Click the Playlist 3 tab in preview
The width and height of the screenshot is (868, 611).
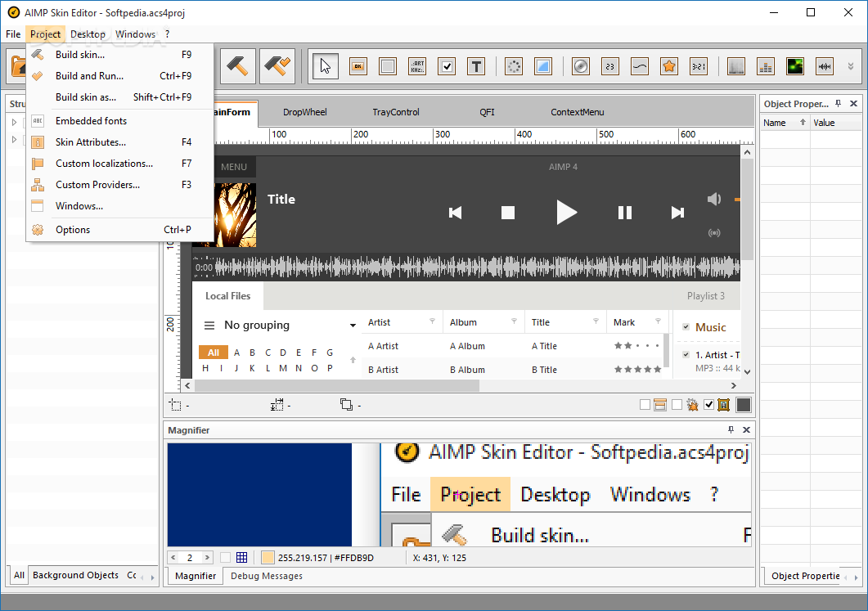tap(706, 296)
